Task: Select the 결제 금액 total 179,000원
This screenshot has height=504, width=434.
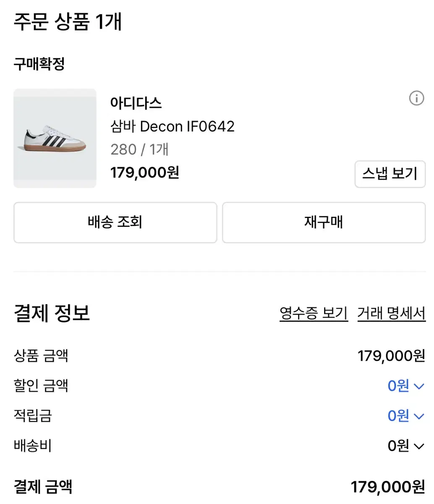Action: pos(388,487)
